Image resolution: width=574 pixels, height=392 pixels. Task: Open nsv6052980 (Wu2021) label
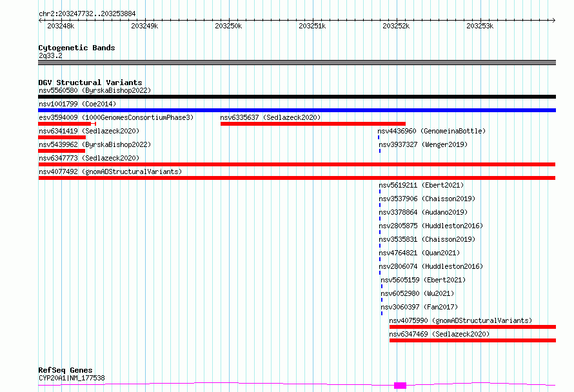click(417, 293)
